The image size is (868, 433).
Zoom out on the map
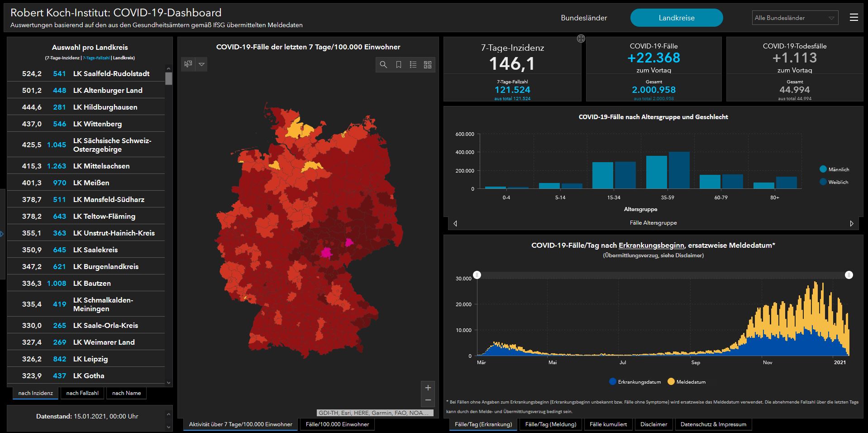[428, 400]
